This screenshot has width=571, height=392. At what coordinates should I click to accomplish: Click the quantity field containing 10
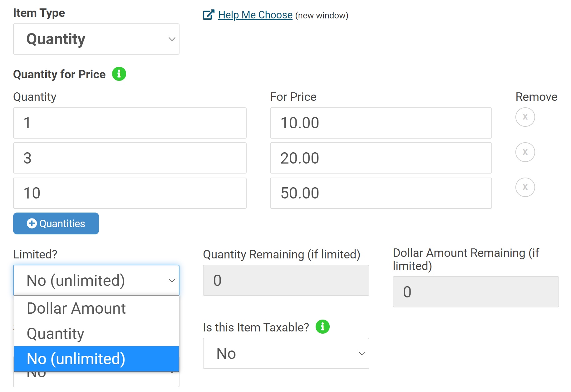click(x=130, y=193)
